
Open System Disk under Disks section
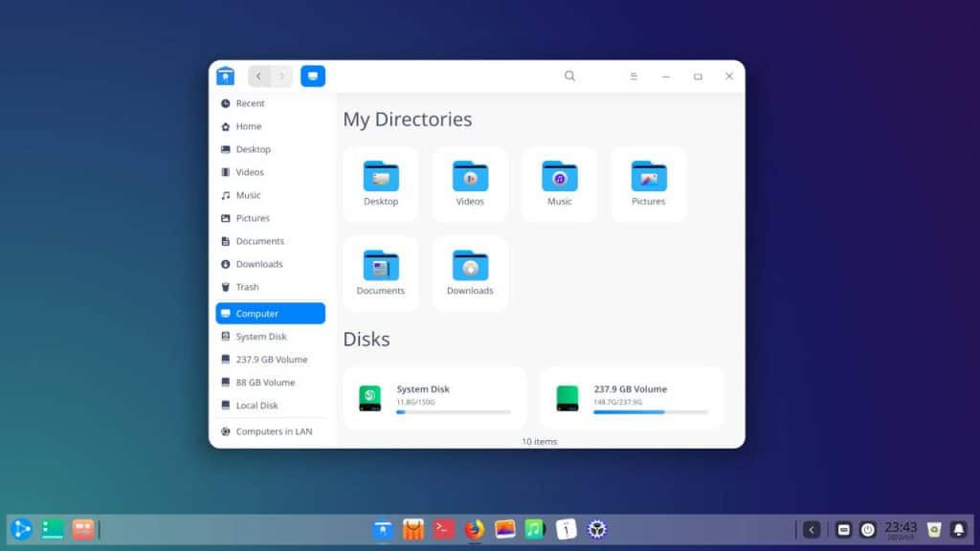click(435, 398)
